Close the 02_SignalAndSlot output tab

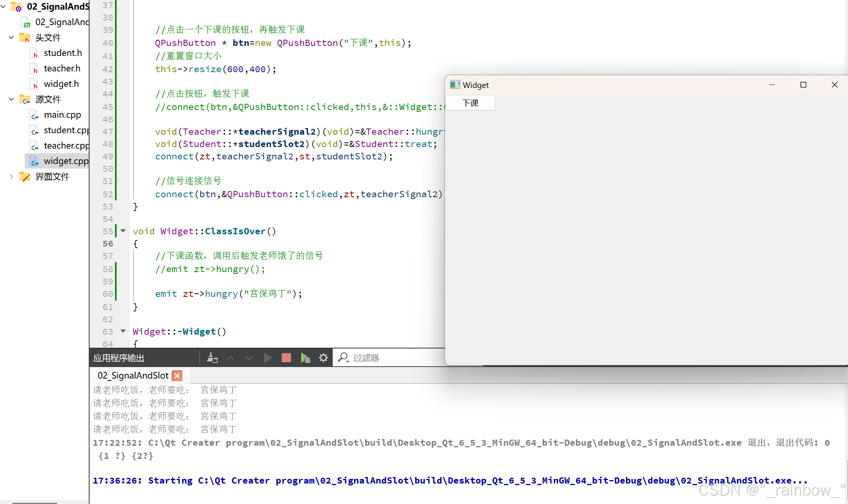tap(177, 376)
